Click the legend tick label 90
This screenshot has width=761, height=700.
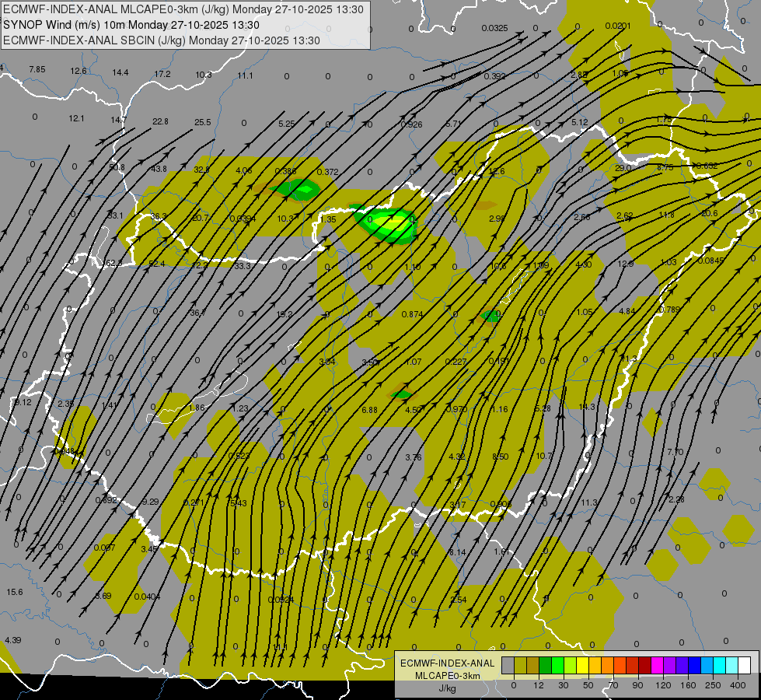(x=638, y=685)
